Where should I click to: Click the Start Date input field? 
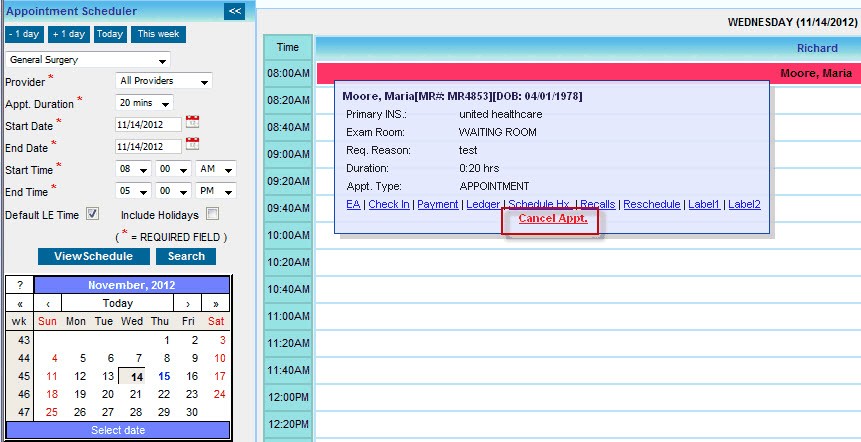tap(147, 124)
